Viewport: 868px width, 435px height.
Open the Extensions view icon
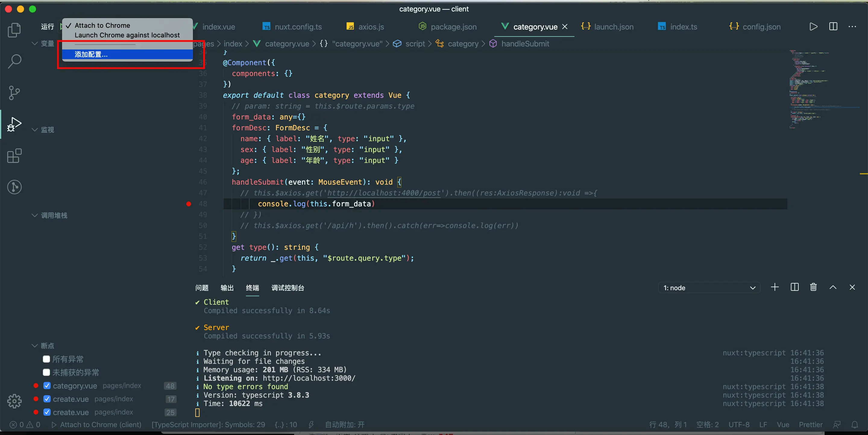coord(14,156)
